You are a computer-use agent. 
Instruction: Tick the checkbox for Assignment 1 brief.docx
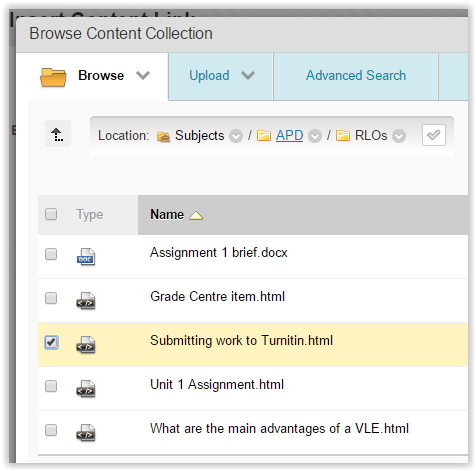pyautogui.click(x=51, y=254)
